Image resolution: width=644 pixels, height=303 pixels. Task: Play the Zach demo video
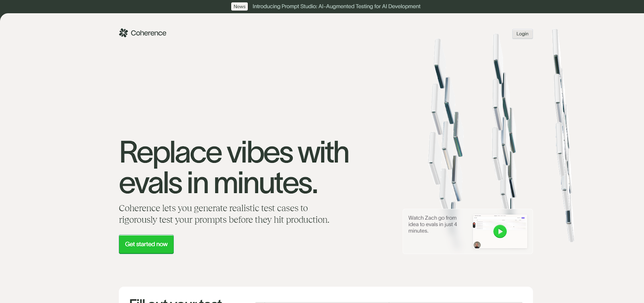point(500,231)
